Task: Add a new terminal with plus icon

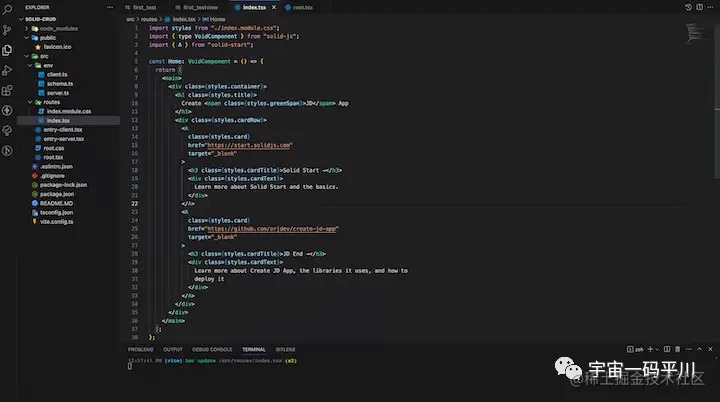Action: click(650, 349)
